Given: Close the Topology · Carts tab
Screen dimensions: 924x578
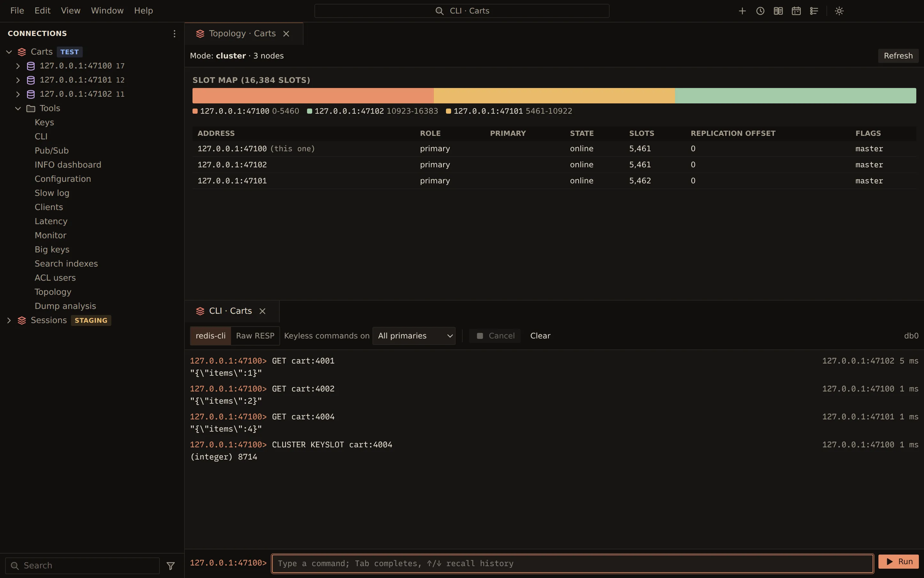Looking at the screenshot, I should [286, 34].
